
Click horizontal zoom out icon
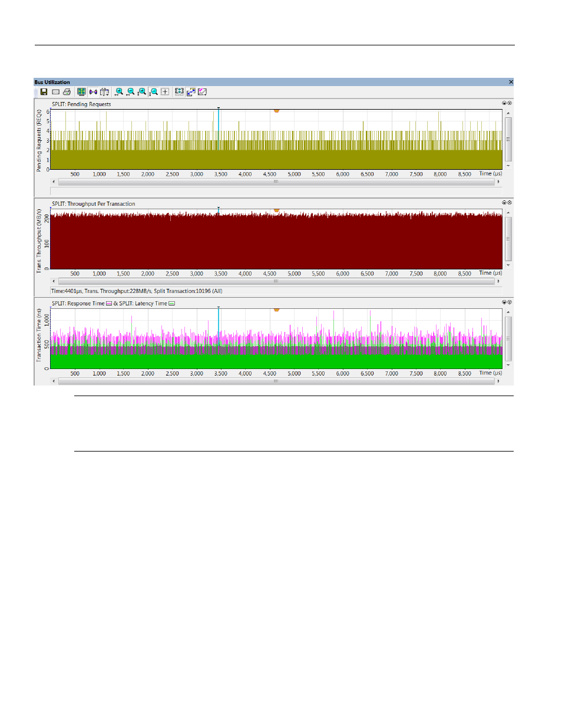(130, 92)
